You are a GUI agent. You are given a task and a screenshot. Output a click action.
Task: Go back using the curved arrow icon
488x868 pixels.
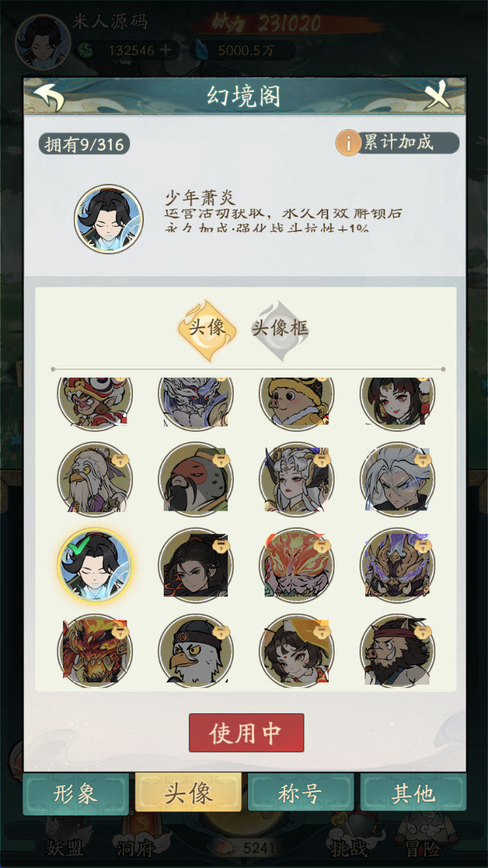click(49, 96)
